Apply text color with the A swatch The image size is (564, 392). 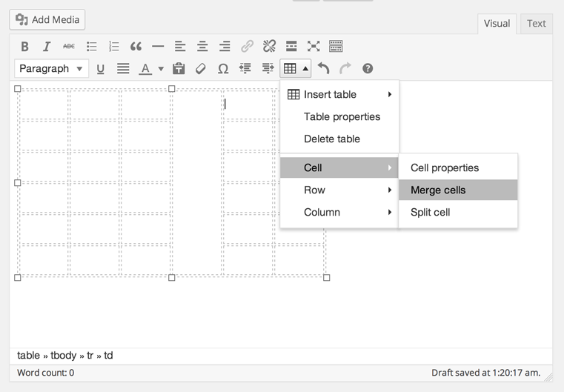145,69
